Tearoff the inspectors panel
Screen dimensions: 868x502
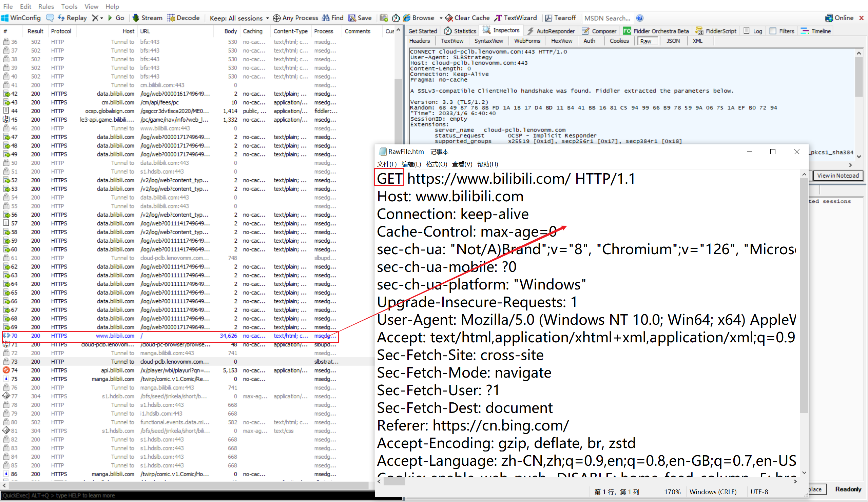560,18
